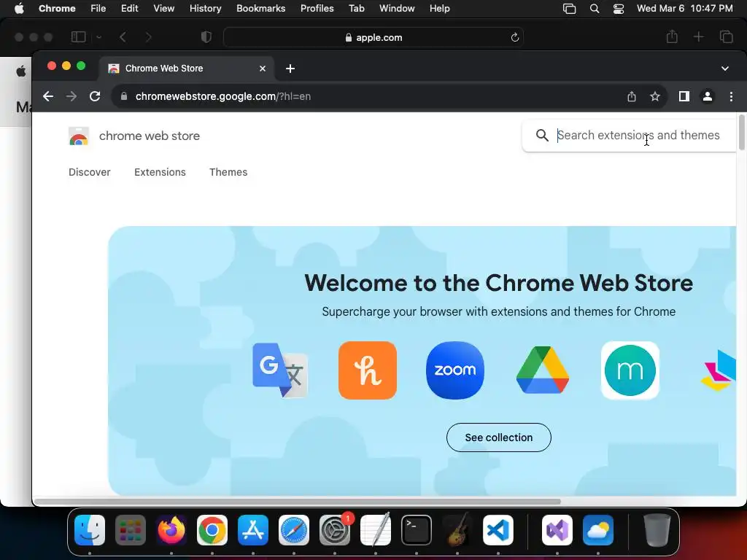The image size is (747, 560).
Task: Open the Discover tab
Action: coord(90,172)
